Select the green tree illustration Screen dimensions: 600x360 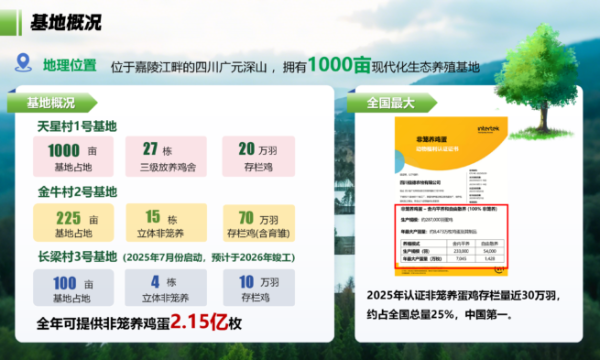pos(538,80)
